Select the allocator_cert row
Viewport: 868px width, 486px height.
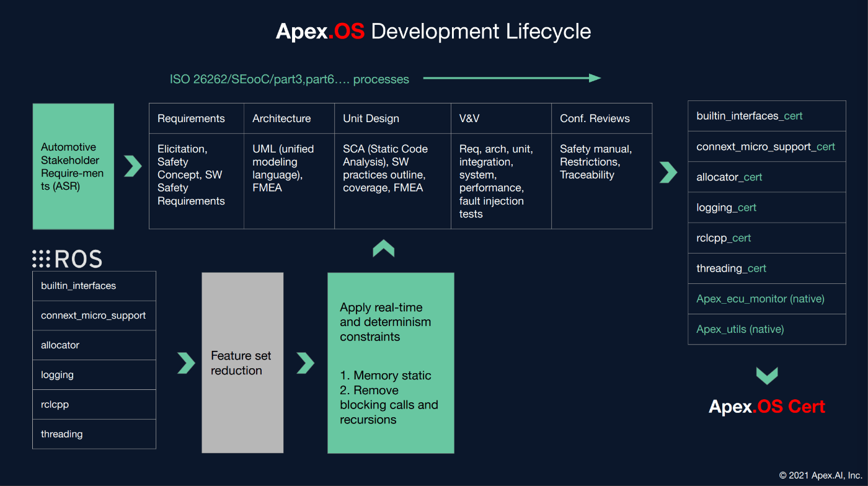[767, 177]
